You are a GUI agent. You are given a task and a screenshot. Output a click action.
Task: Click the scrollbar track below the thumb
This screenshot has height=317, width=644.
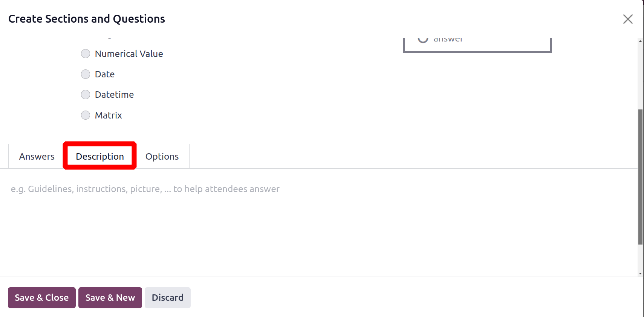(641, 258)
